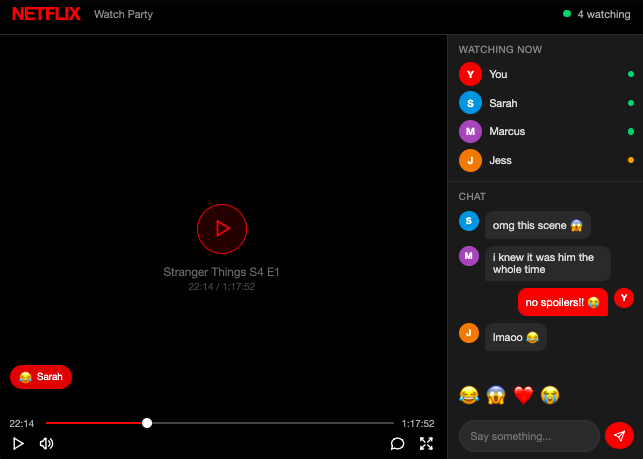The height and width of the screenshot is (459, 643).
Task: Click the '4 watching' label
Action: pyautogui.click(x=604, y=14)
